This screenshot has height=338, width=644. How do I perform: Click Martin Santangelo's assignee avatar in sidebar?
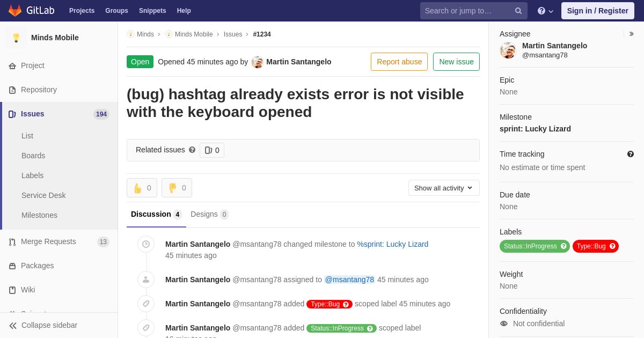click(x=508, y=50)
